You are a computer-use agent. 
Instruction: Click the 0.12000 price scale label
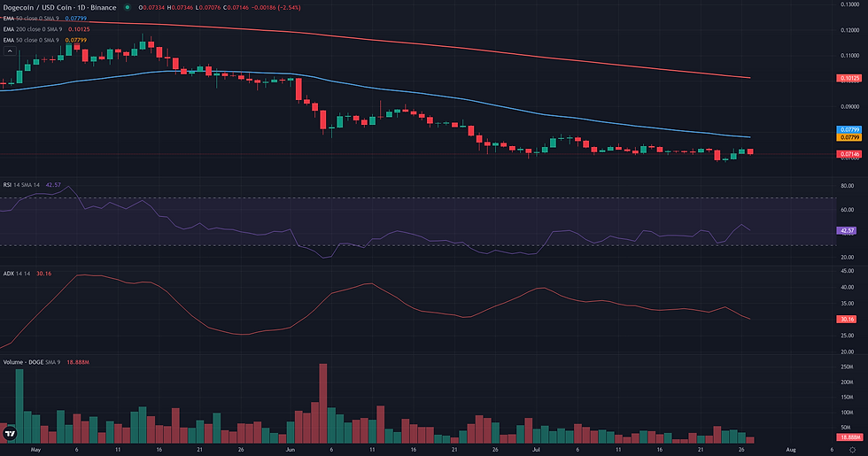849,30
